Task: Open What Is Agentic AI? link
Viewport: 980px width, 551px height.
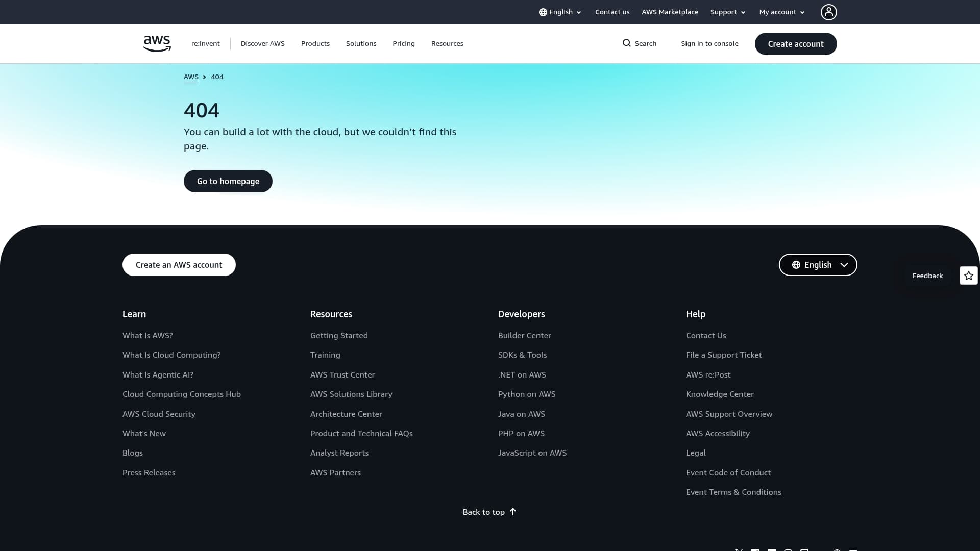Action: click(x=158, y=374)
